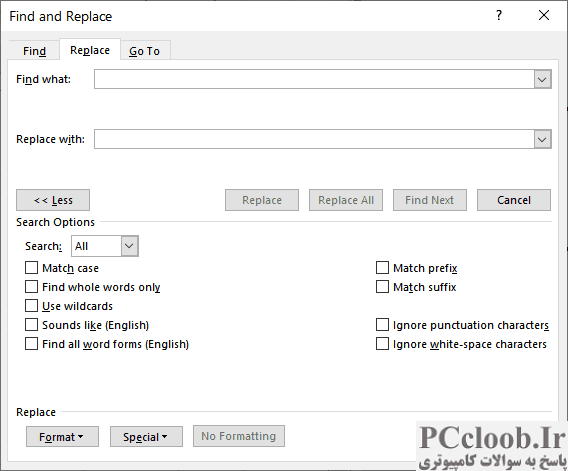Open the Replace with dropdown arrow
This screenshot has height=471, width=568.
[x=542, y=139]
